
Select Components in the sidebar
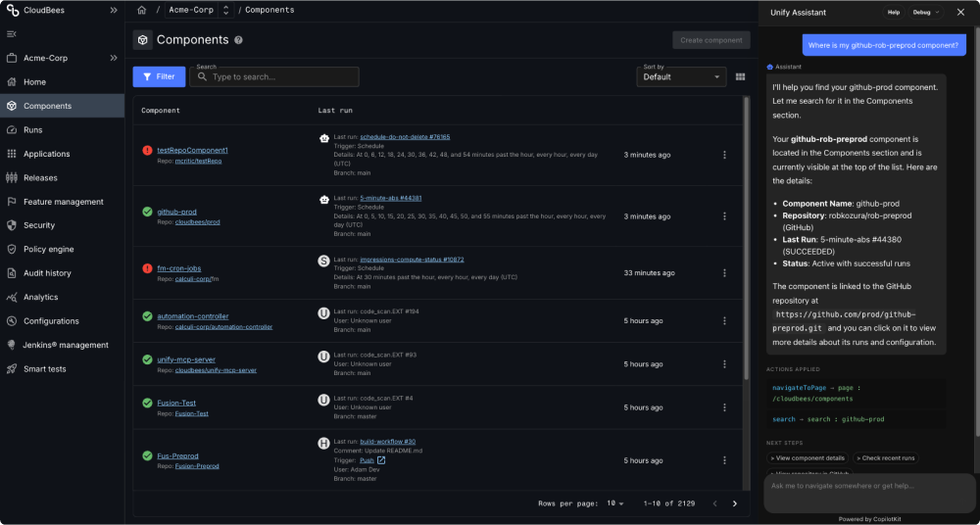coord(63,106)
